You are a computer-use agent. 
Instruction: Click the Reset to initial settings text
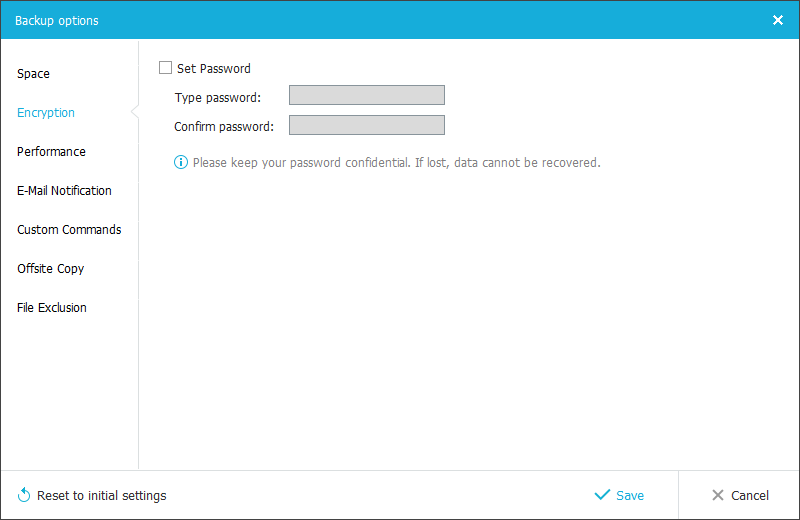point(102,496)
